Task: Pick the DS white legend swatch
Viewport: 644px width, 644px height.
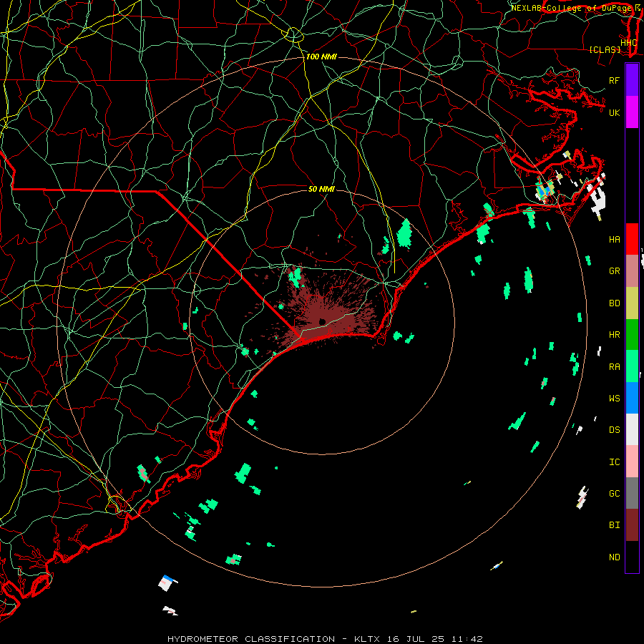Action: point(632,429)
